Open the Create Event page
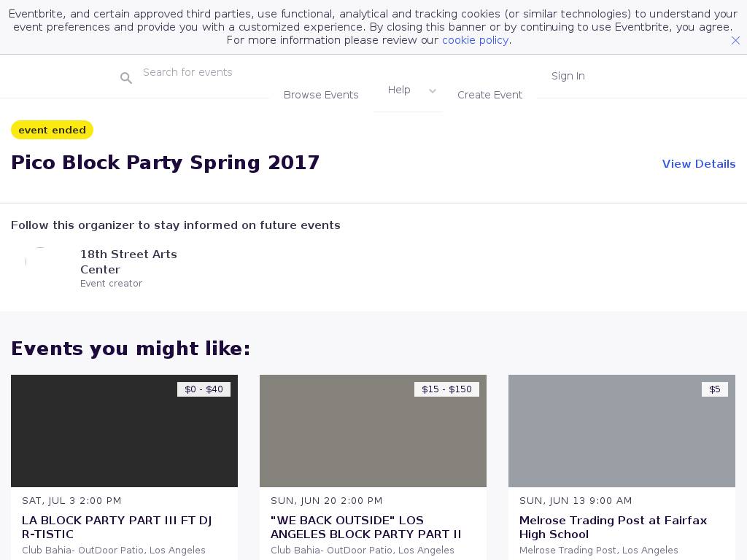 (x=489, y=95)
